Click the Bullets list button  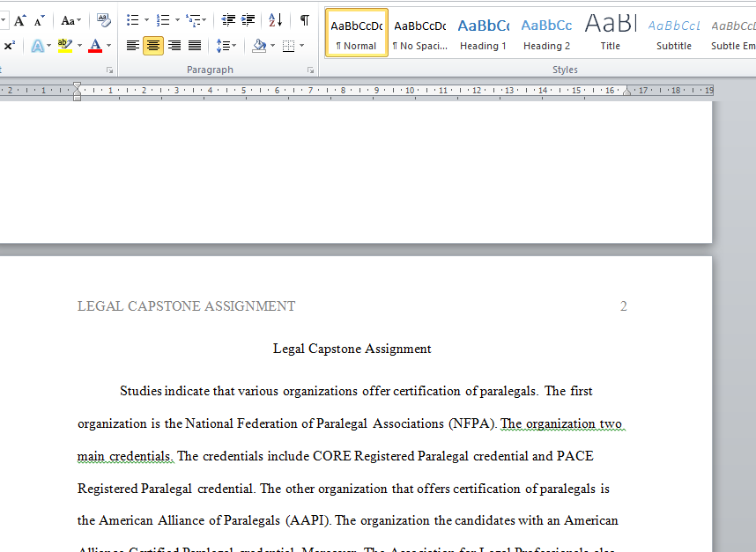coord(132,20)
